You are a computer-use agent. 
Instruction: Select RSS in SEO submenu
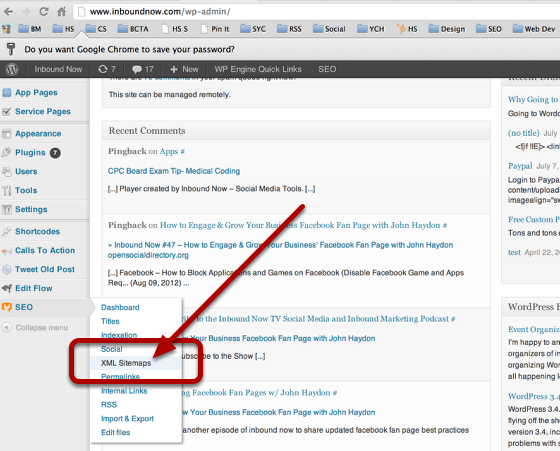tap(109, 405)
